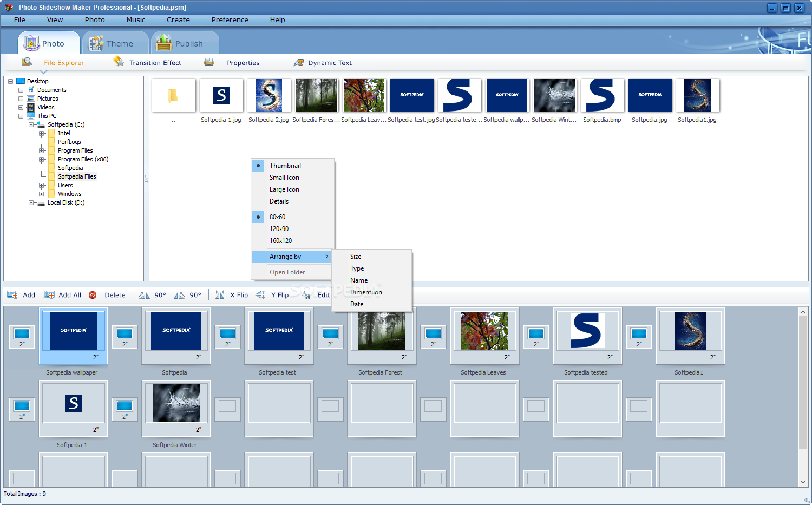Click the X Flip icon
Image resolution: width=812 pixels, height=505 pixels.
[219, 294]
